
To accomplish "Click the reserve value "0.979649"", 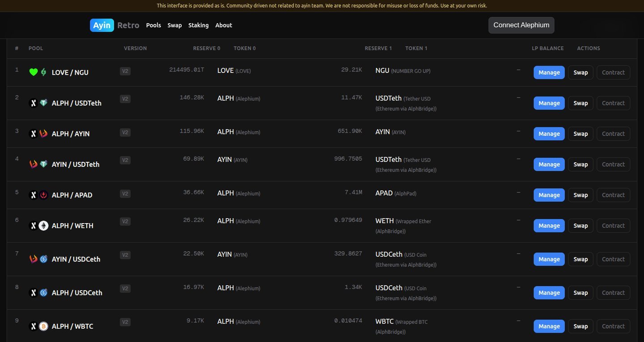I will click(348, 220).
